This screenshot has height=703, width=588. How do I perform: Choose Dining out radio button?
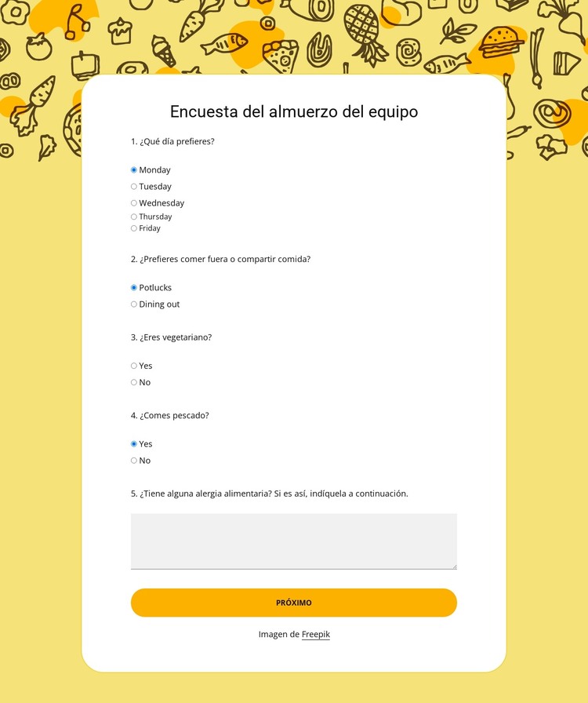[134, 304]
